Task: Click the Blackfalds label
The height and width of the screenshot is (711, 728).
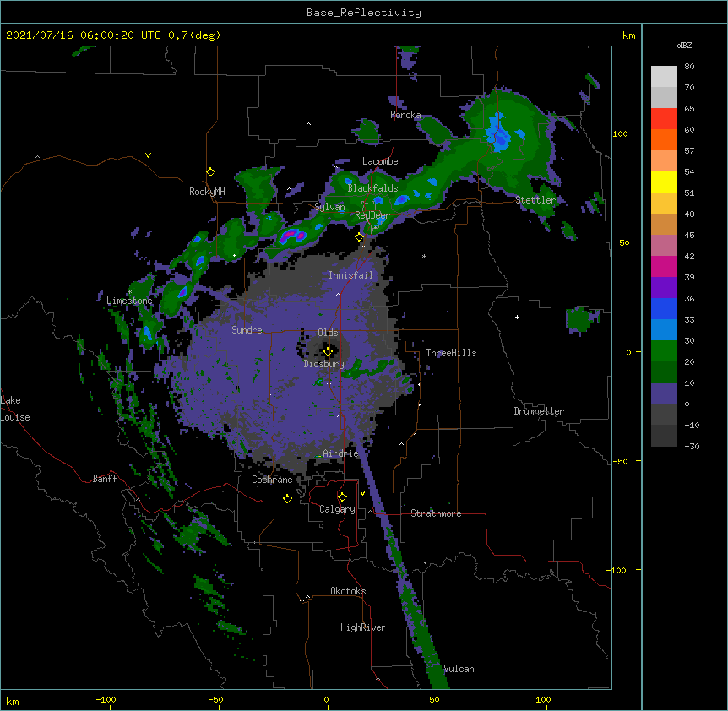Action: [372, 188]
